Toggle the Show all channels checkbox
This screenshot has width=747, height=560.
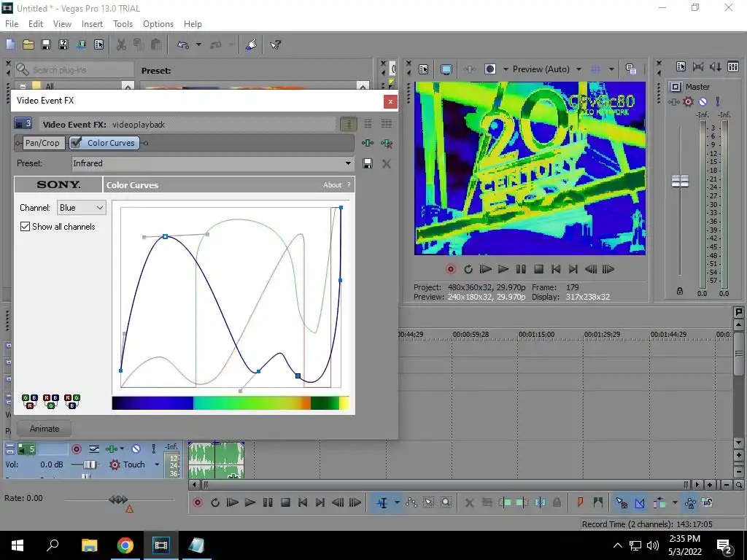(26, 227)
